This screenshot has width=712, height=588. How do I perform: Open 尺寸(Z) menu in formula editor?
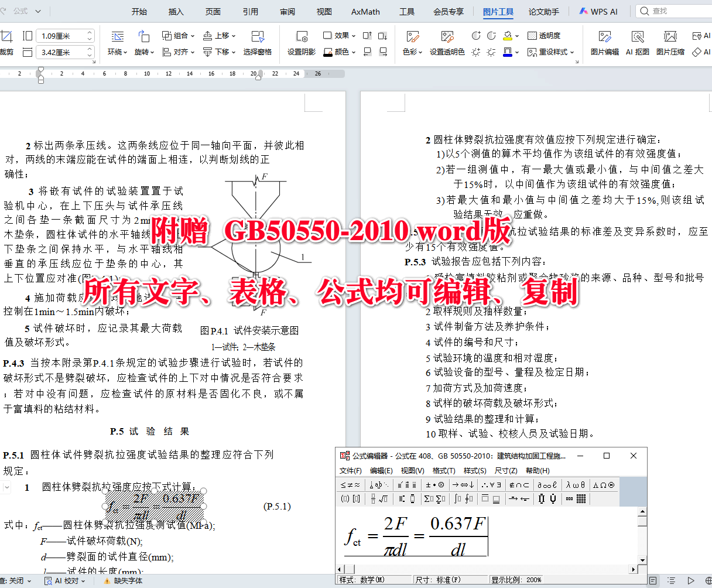point(506,470)
